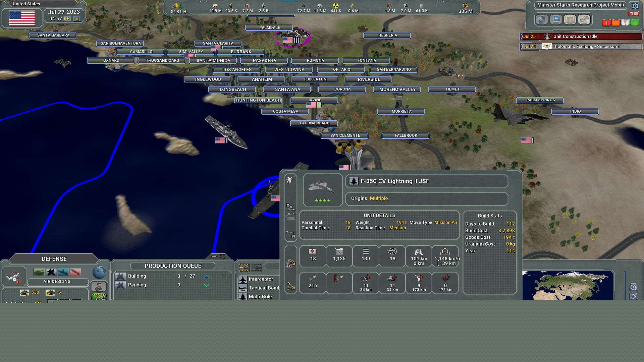The image size is (644, 362).
Task: Click the zoom-in magnifier by minimap
Action: [x=633, y=287]
